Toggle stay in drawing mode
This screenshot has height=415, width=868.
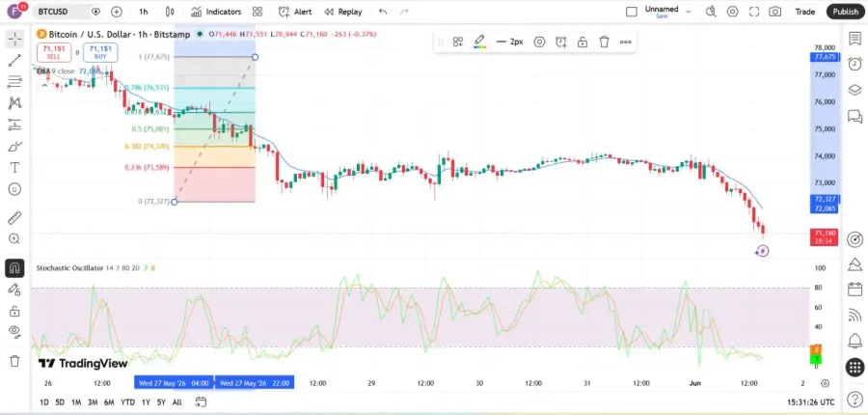point(14,290)
